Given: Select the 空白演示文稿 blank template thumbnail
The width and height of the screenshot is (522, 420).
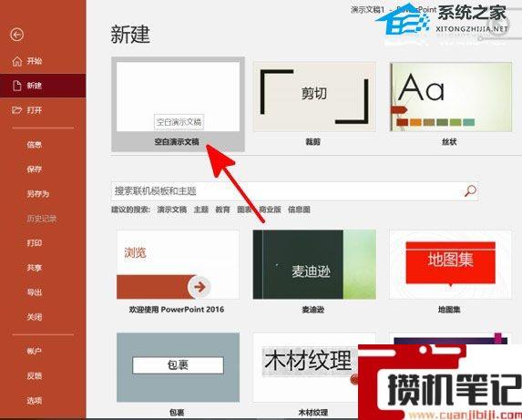Looking at the screenshot, I should coord(179,97).
